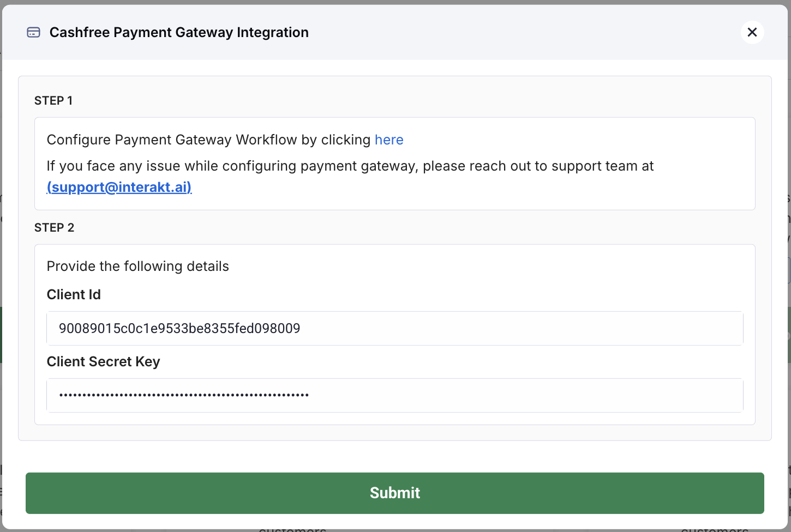Select the 'STEP 2' heading text
Viewport: 791px width, 532px height.
coord(55,228)
